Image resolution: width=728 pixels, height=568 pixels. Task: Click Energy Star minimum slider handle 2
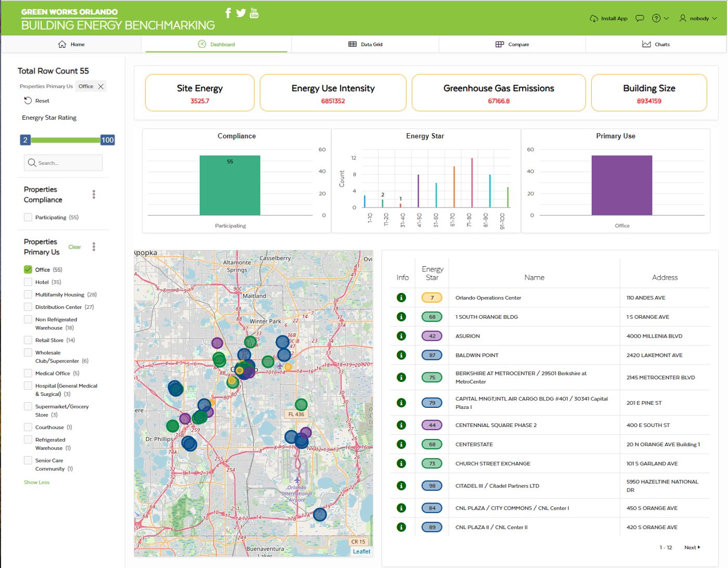[25, 140]
